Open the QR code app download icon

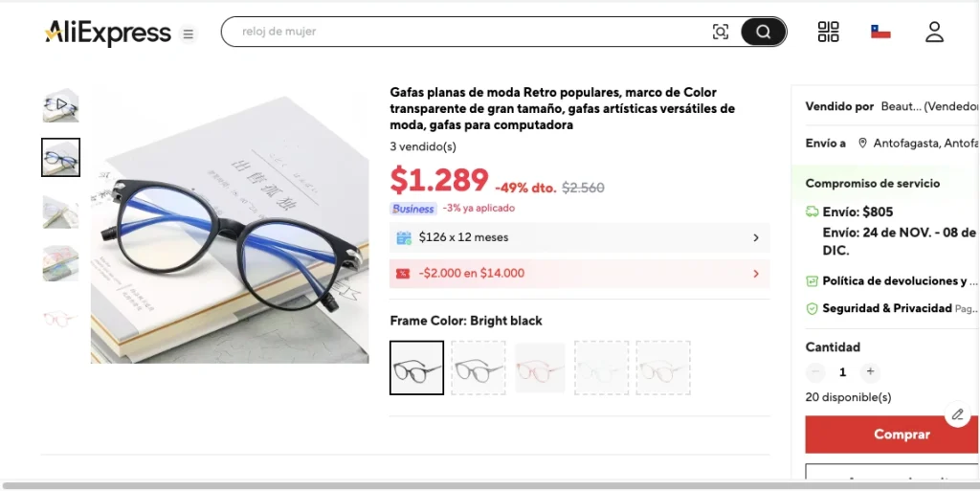click(x=828, y=32)
